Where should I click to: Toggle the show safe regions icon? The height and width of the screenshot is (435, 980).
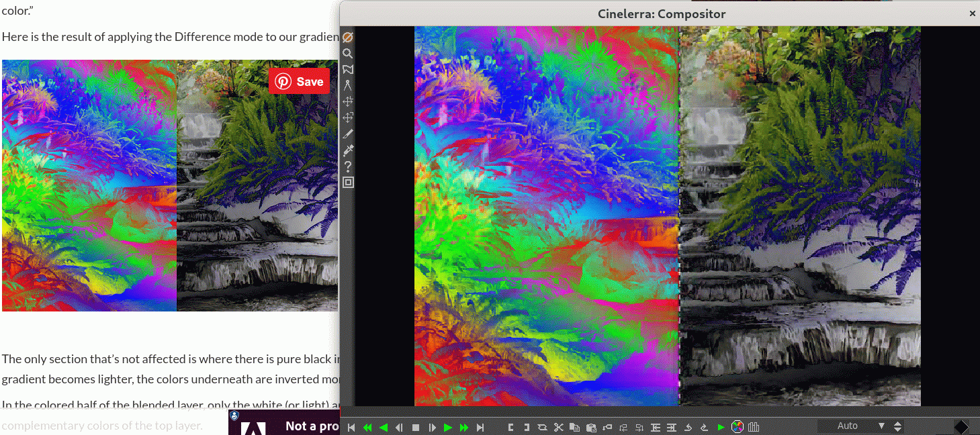click(x=347, y=182)
